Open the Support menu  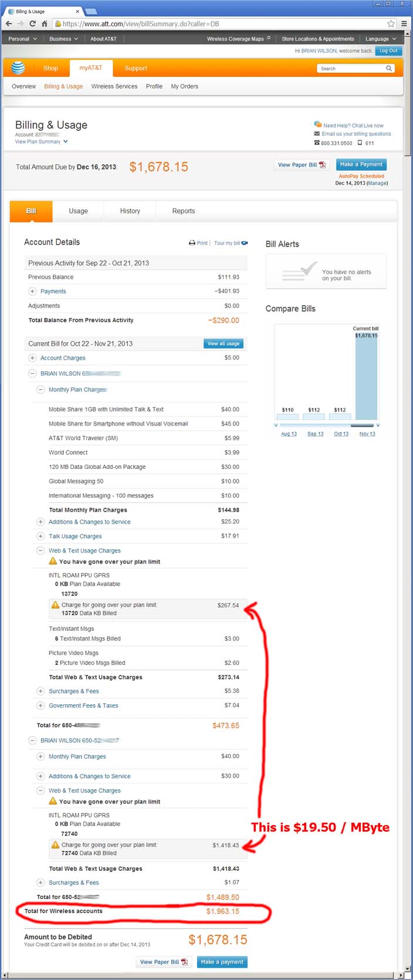136,68
